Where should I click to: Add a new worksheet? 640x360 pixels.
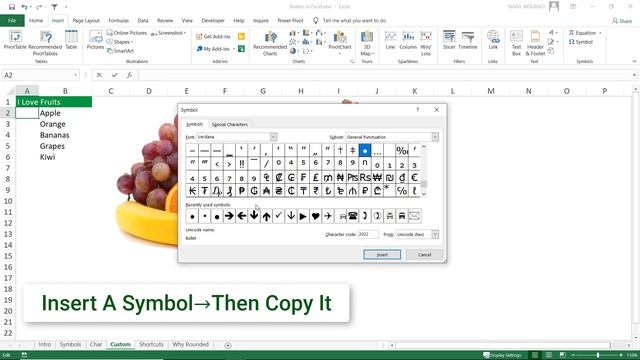click(228, 345)
